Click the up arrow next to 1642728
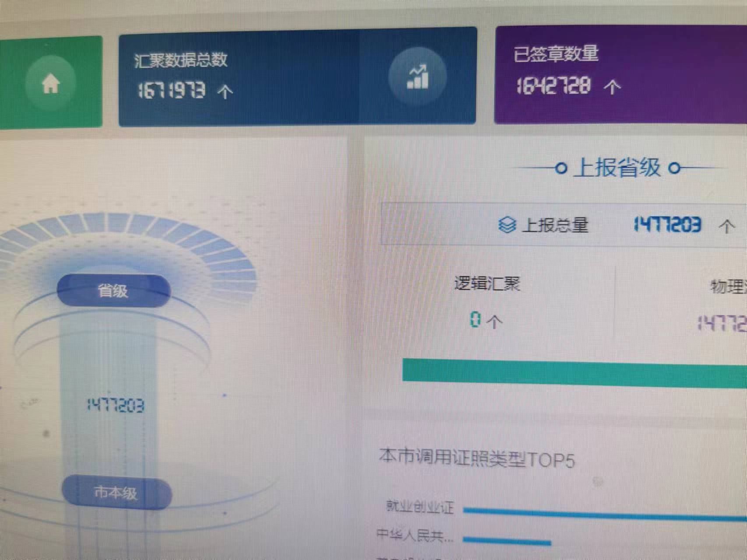This screenshot has height=560, width=747. (x=612, y=87)
